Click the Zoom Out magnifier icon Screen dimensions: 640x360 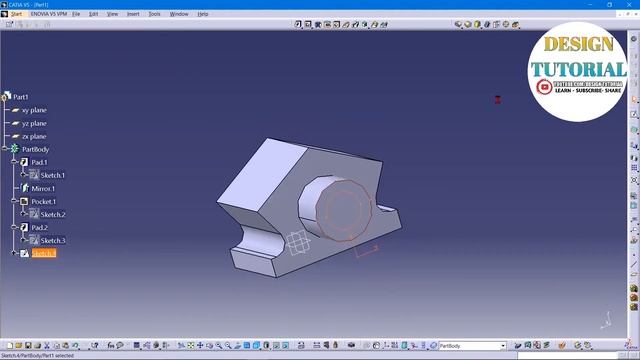coord(228,345)
